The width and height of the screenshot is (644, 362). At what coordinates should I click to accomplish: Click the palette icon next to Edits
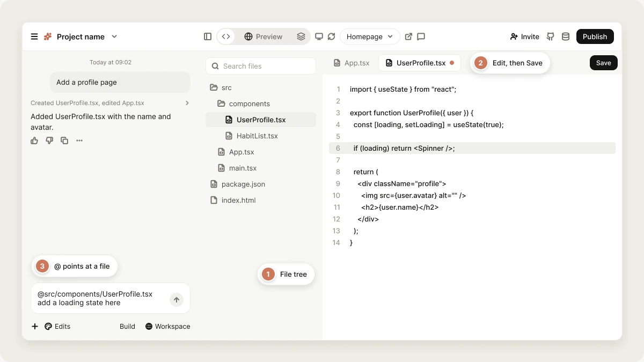pos(48,326)
